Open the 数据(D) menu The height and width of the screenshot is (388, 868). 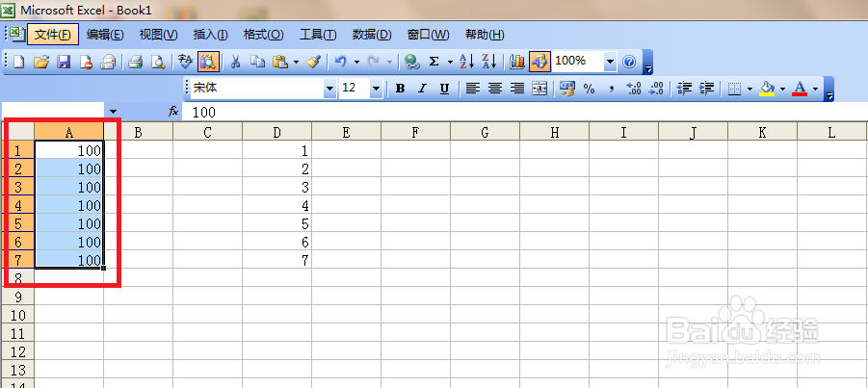(x=372, y=35)
